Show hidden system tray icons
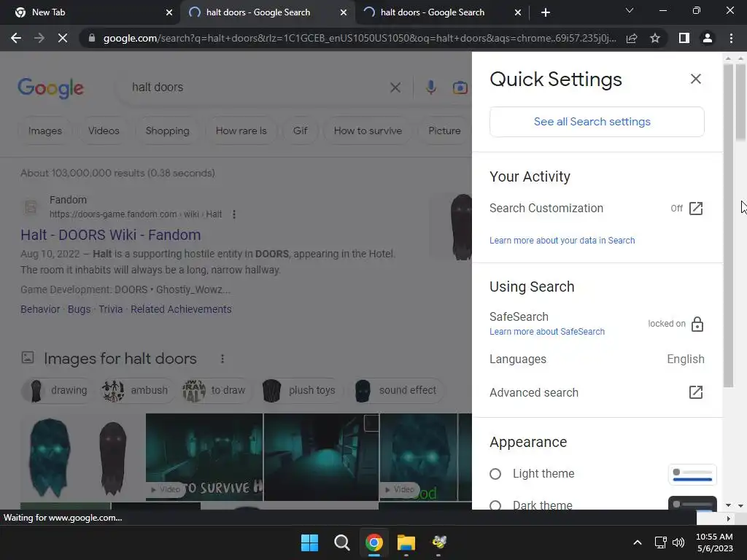 pyautogui.click(x=638, y=542)
